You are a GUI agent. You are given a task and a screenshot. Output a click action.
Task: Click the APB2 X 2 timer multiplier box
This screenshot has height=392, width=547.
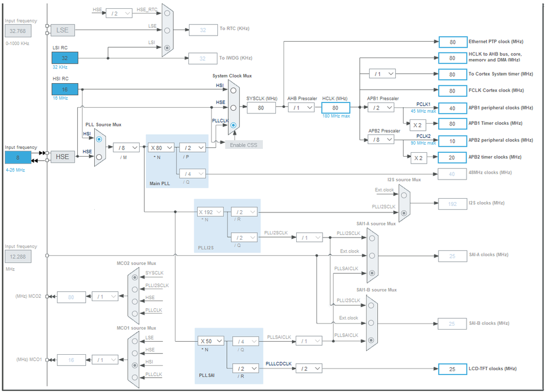point(419,158)
